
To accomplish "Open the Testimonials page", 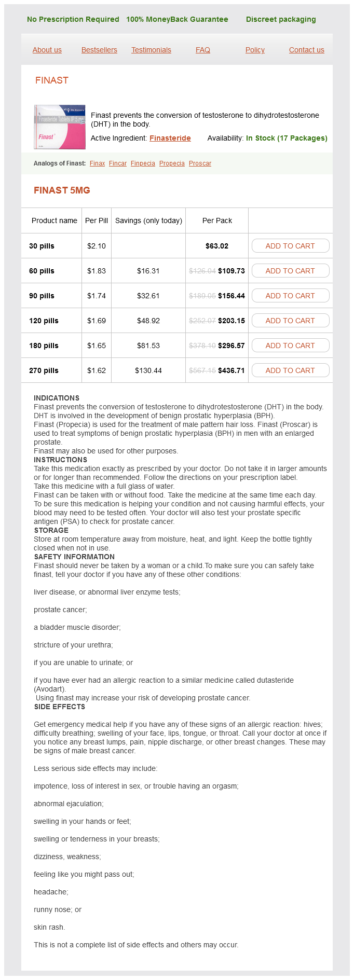I will [151, 50].
